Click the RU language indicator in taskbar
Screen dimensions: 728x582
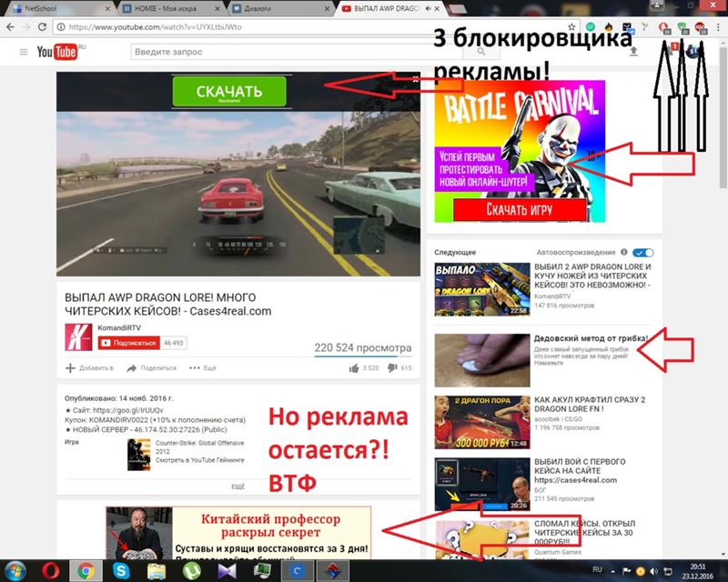[x=598, y=570]
